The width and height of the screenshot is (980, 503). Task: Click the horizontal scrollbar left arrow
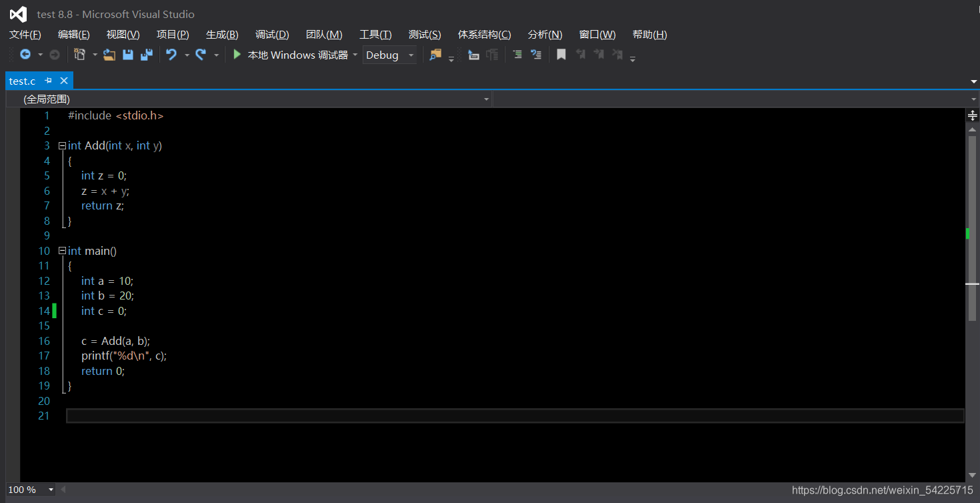[64, 490]
